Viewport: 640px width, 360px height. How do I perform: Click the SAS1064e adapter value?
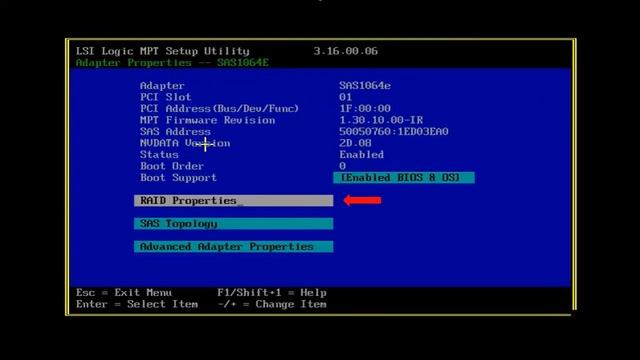pyautogui.click(x=365, y=86)
